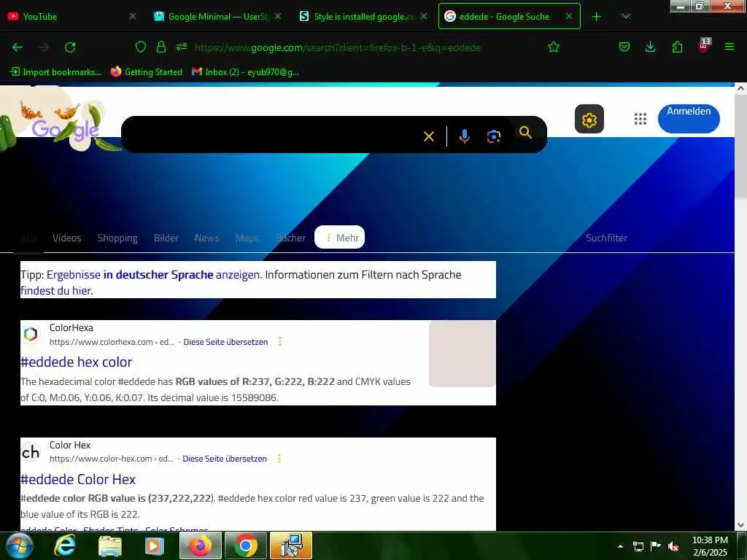Open the tracking protection shield icon

[141, 47]
